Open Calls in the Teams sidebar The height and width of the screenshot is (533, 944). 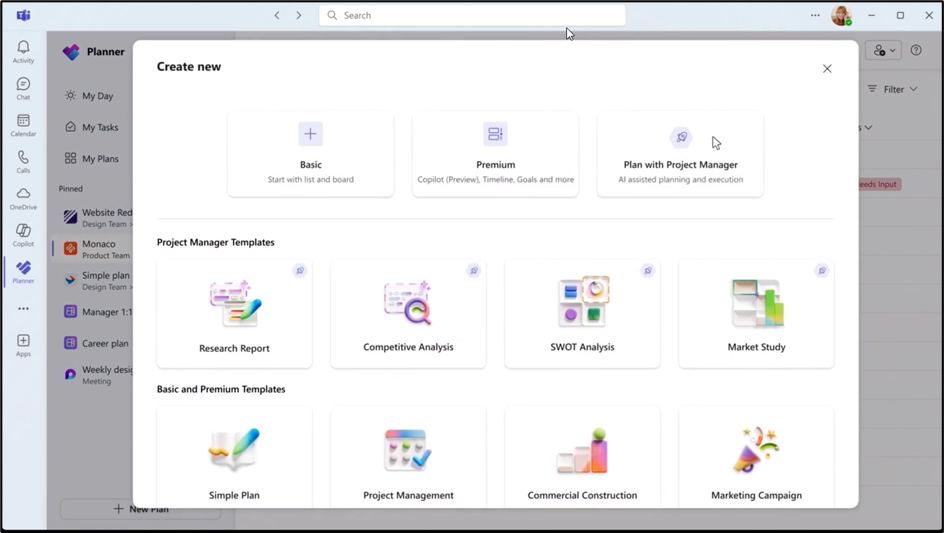(23, 162)
